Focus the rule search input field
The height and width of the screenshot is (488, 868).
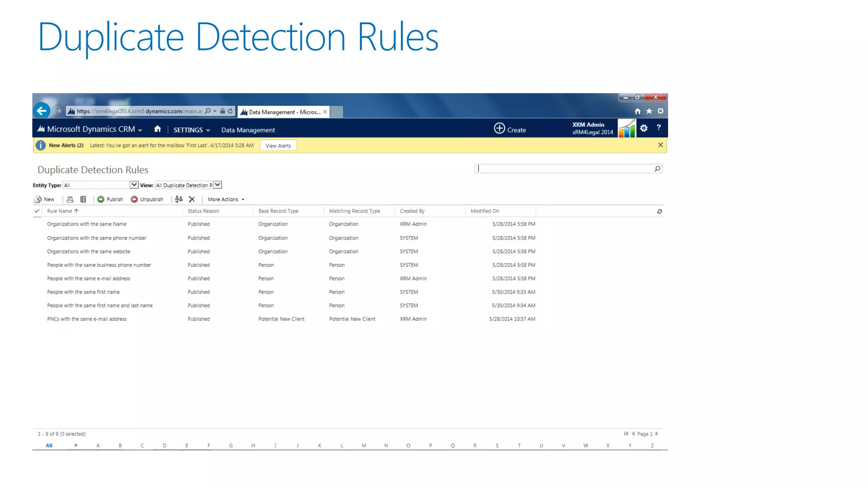click(565, 169)
